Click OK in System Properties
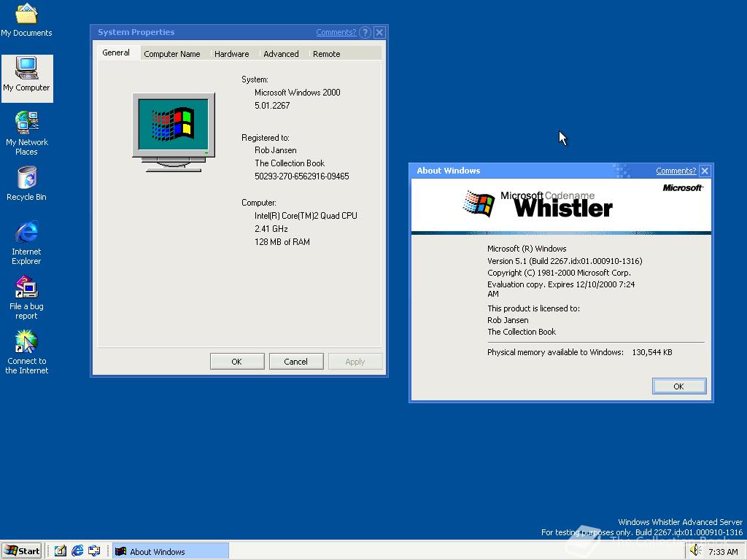This screenshot has height=560, width=747. (237, 362)
